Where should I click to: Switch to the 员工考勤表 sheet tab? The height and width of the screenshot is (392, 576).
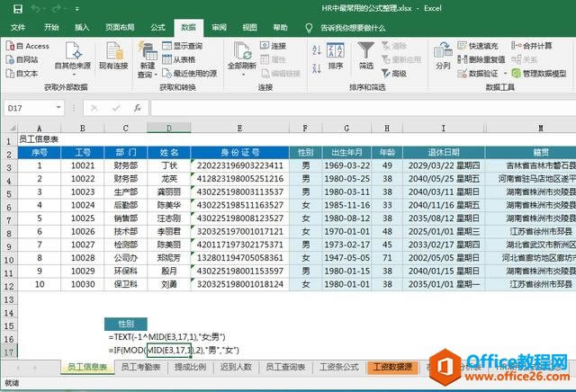(x=140, y=367)
